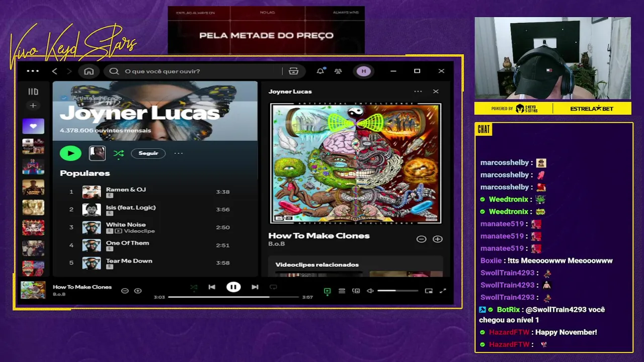Open the How To Make Clones album artwork
This screenshot has height=362, width=644.
click(356, 163)
